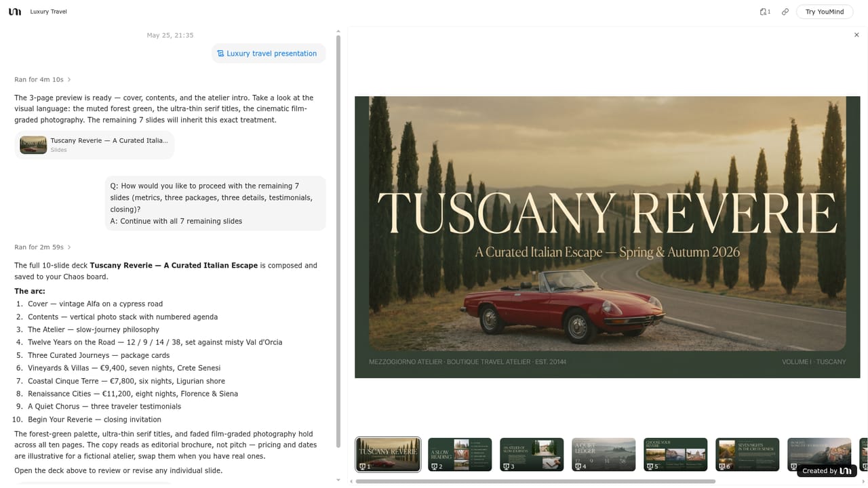Click the horizontal thumbnail strip scrollbar
The width and height of the screenshot is (868, 488).
[535, 482]
